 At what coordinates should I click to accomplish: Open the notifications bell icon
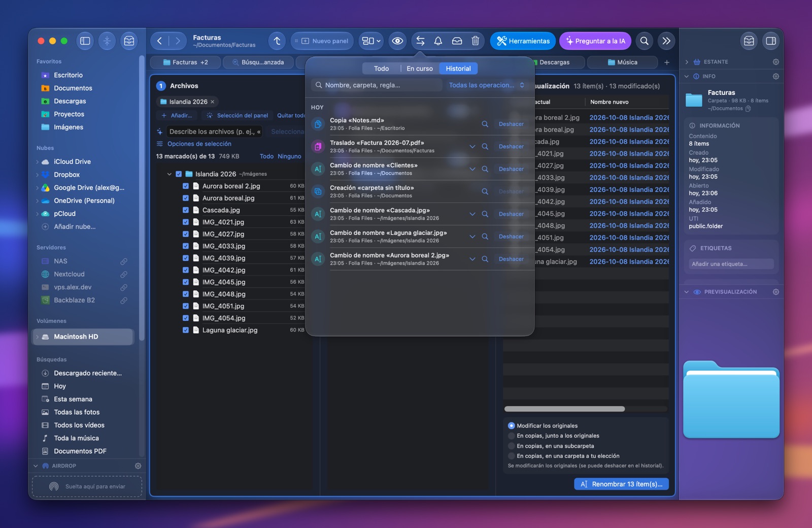pyautogui.click(x=438, y=41)
